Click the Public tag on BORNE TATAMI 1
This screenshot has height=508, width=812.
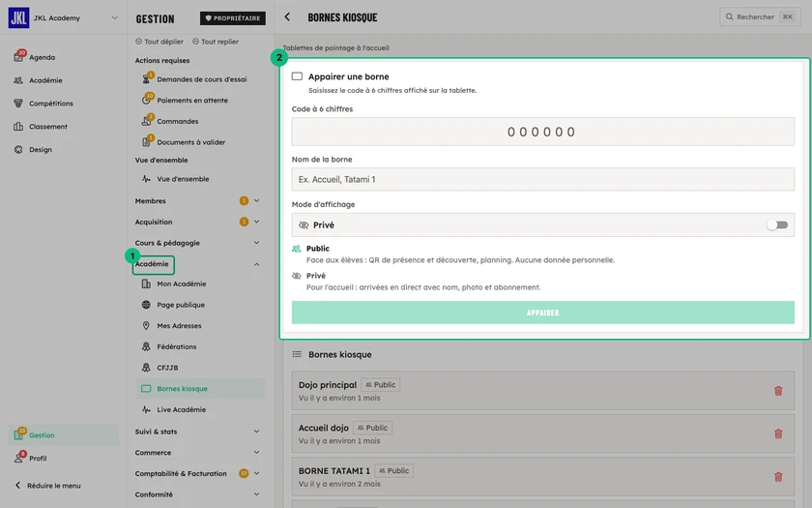[x=393, y=470]
